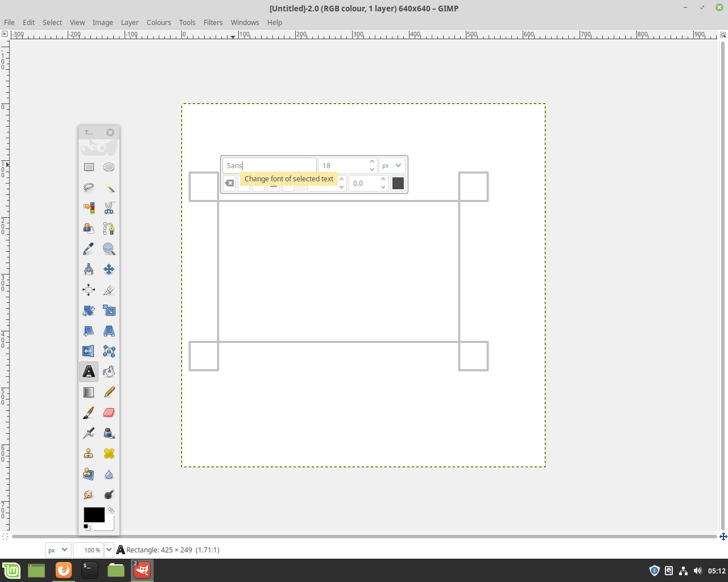Screen dimensions: 728x582
Task: Open the Colours menu
Action: pyautogui.click(x=159, y=23)
